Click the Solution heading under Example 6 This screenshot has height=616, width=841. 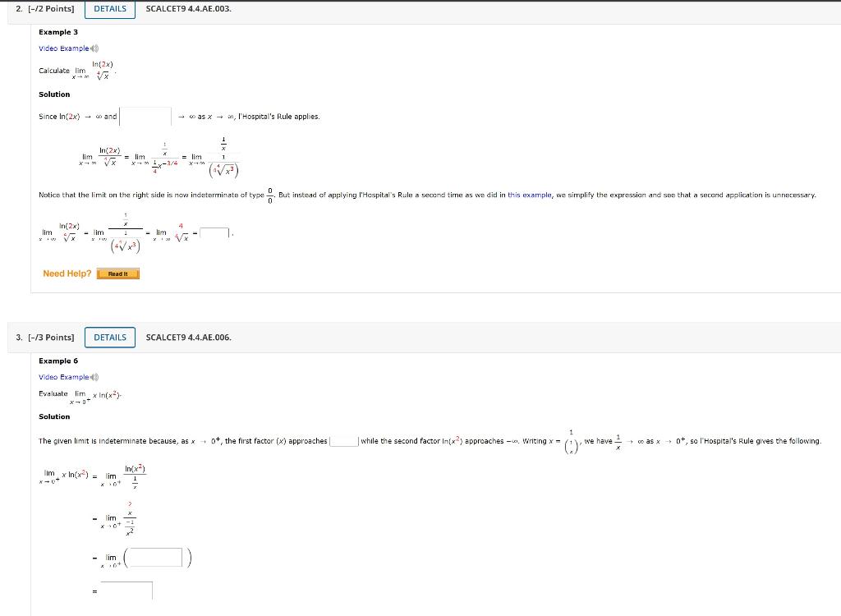[x=54, y=417]
